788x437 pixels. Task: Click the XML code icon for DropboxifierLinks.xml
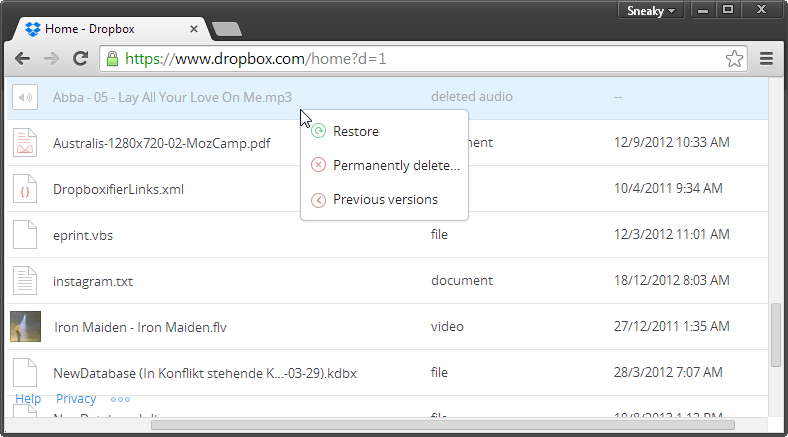[x=25, y=189]
